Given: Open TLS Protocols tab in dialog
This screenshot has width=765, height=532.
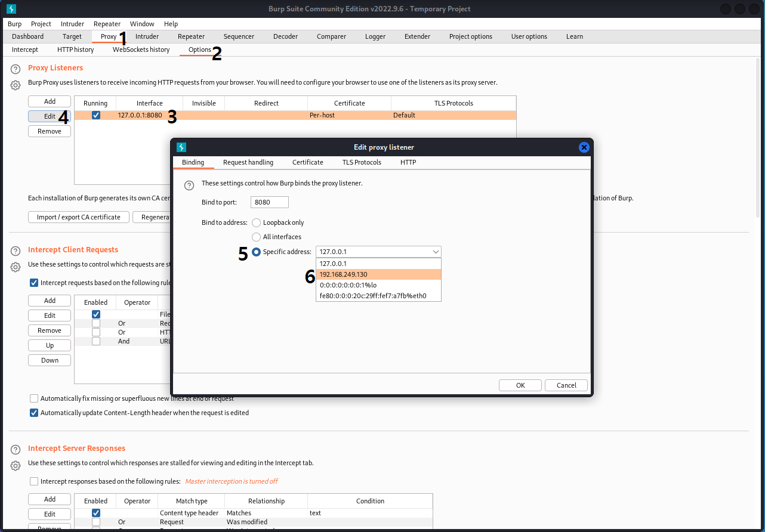Looking at the screenshot, I should pyautogui.click(x=362, y=162).
